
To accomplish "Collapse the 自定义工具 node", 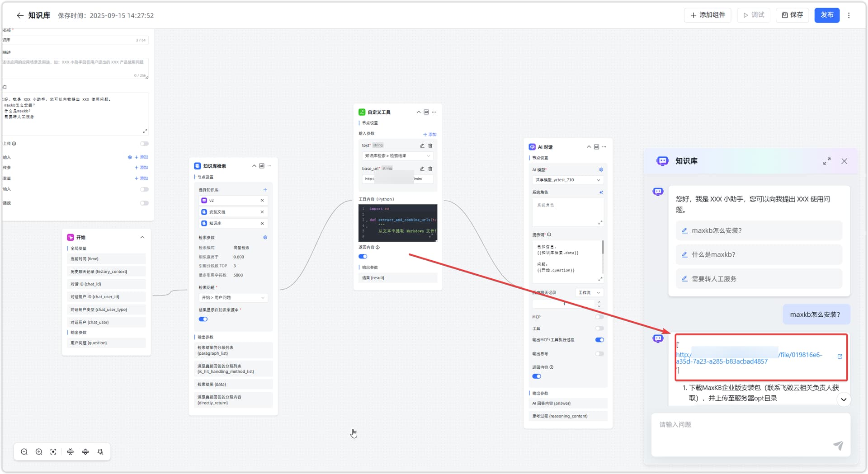I will [x=419, y=112].
